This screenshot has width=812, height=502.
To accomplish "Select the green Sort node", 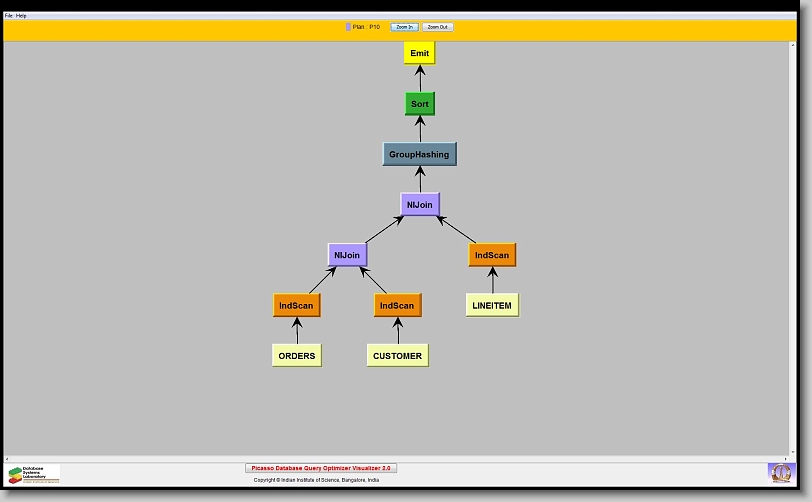I will pos(420,104).
